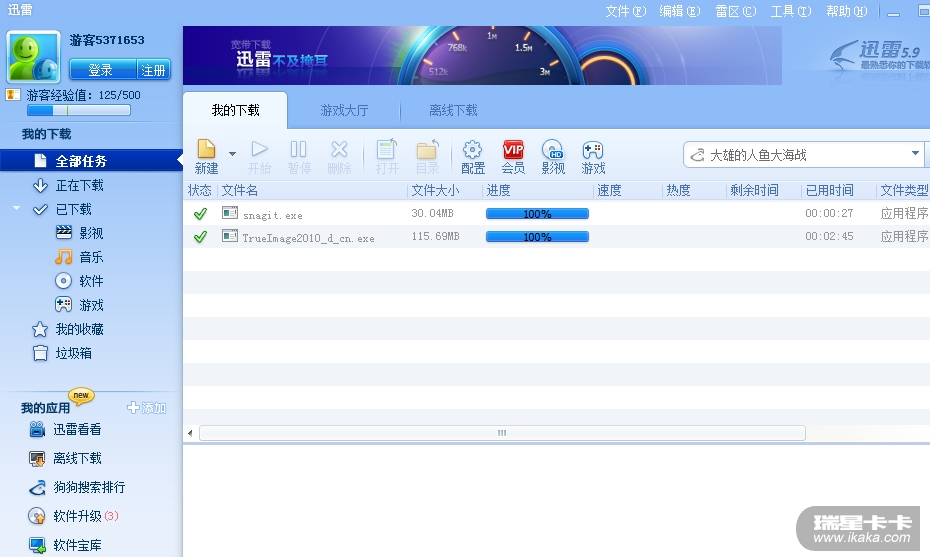Open the 雷区(C) menu
The image size is (930, 557).
[x=735, y=11]
